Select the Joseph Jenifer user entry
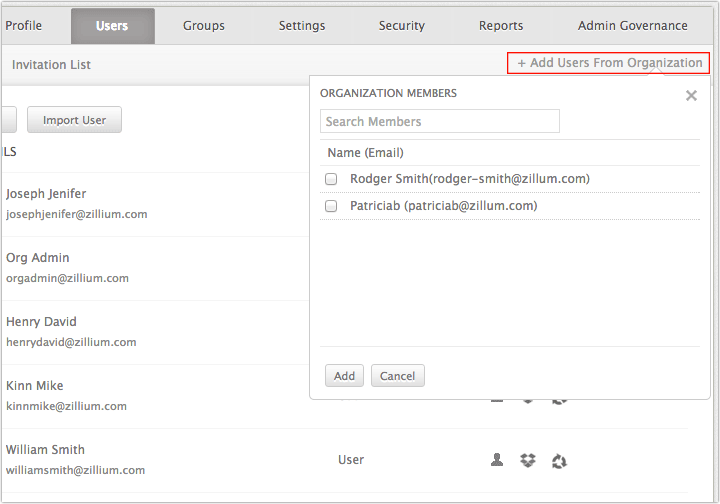Screen dimensions: 720x504 pyautogui.click(x=76, y=204)
